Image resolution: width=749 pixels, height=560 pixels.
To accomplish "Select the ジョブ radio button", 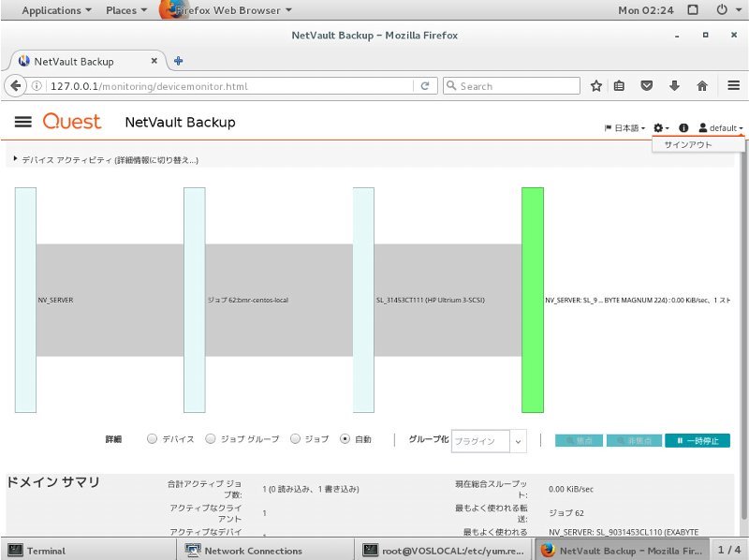I will pyautogui.click(x=295, y=438).
